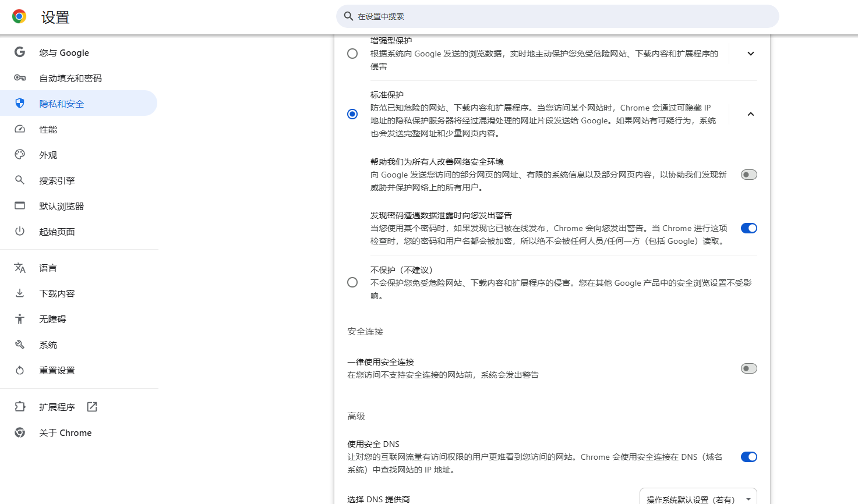Go to 搜索引擎 settings

(79, 180)
